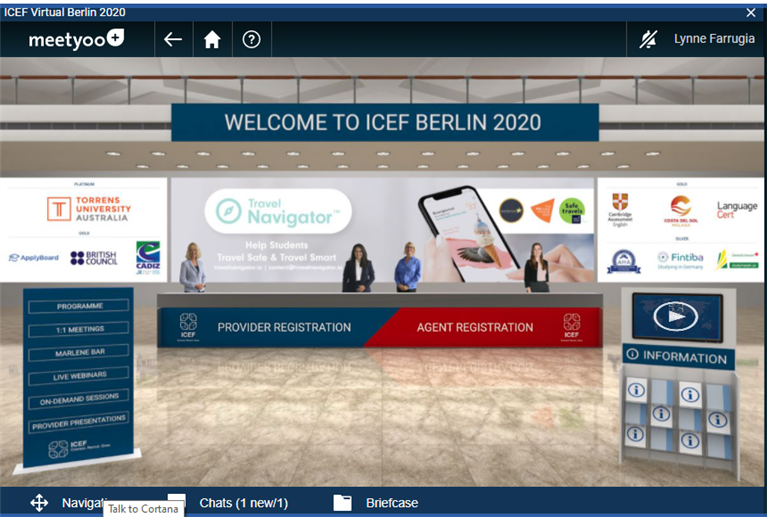The width and height of the screenshot is (767, 517).
Task: Open the help question mark icon
Action: [x=251, y=39]
